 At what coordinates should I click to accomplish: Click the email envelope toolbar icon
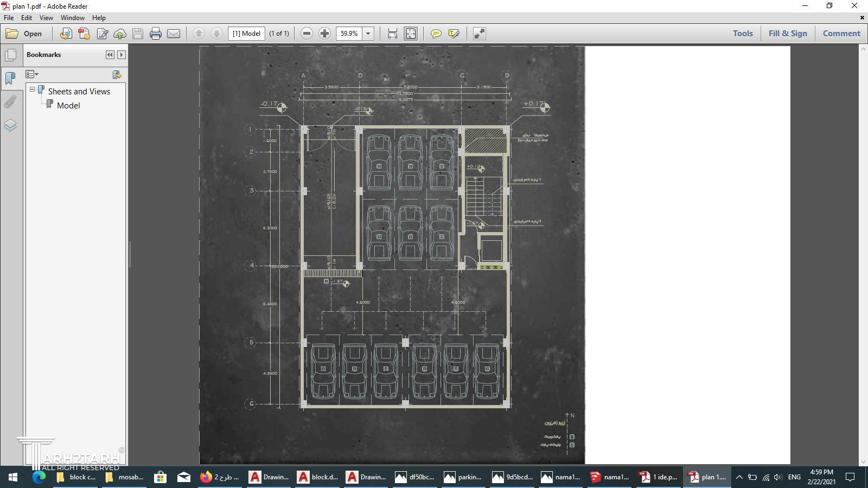pyautogui.click(x=174, y=34)
